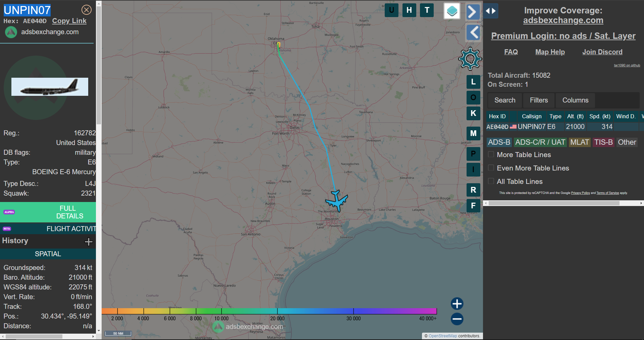Zoom out with the minus button
Image resolution: width=644 pixels, height=340 pixels.
coord(457,319)
